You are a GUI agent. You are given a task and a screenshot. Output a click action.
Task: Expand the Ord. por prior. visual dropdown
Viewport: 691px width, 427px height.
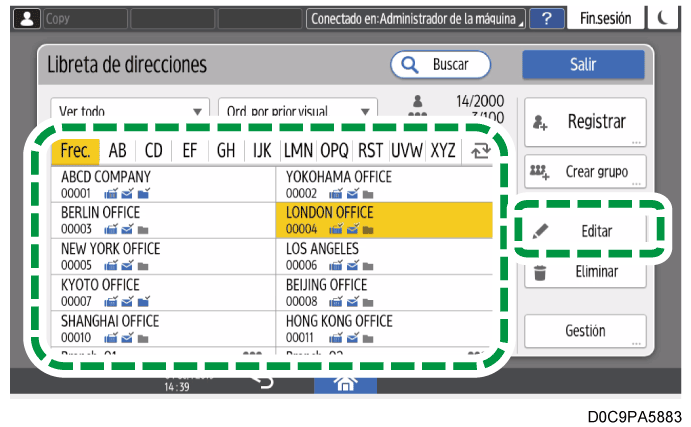(297, 112)
